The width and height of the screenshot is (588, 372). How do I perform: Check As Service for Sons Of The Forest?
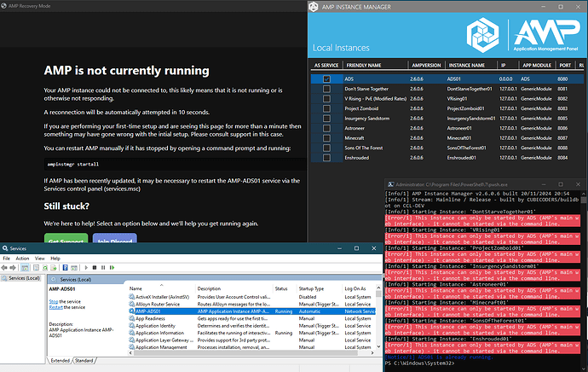(326, 148)
